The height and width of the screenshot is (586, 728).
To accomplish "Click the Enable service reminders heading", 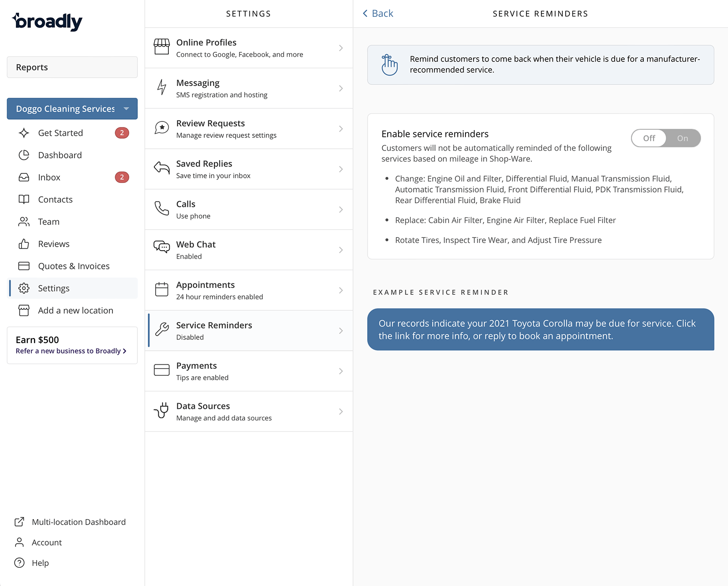I will point(435,134).
